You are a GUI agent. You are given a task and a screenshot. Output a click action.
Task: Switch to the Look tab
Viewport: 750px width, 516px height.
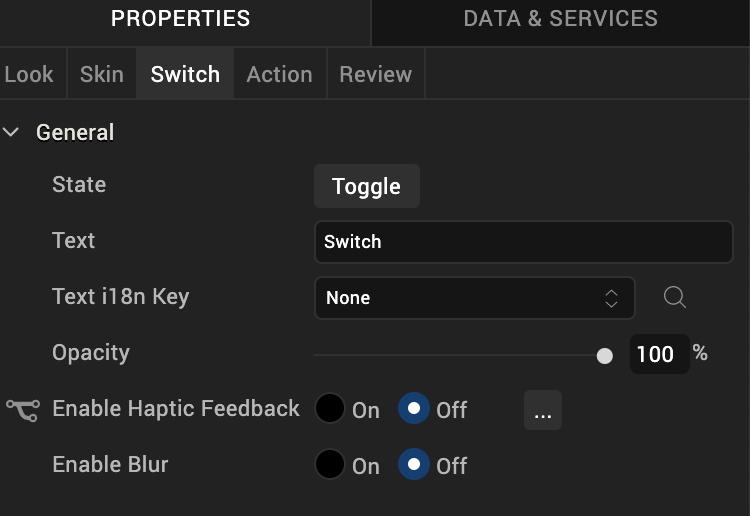click(x=29, y=74)
